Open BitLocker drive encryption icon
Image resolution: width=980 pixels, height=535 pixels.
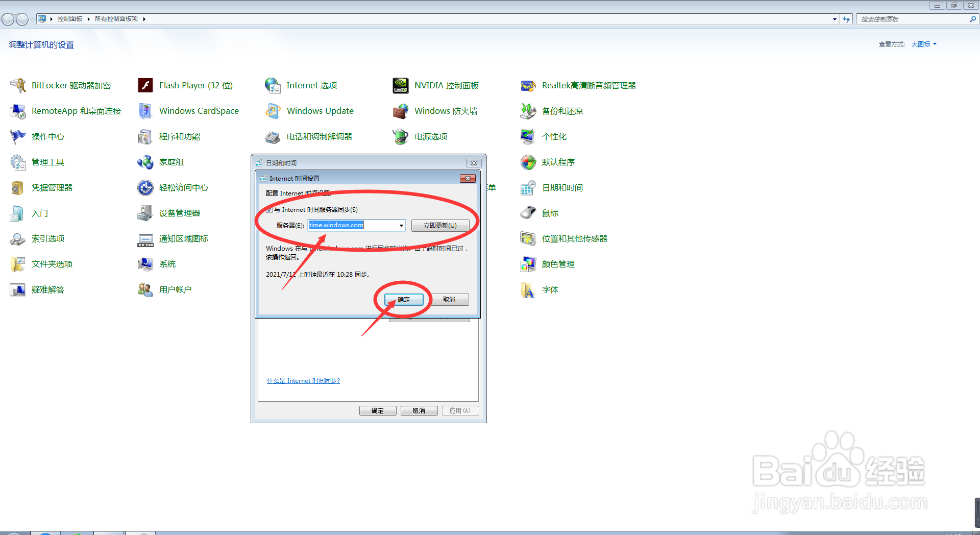[18, 85]
